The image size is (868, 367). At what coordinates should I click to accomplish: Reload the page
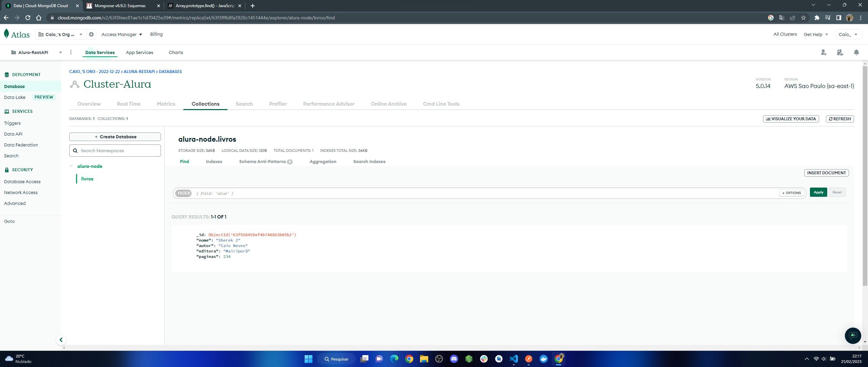[x=28, y=18]
